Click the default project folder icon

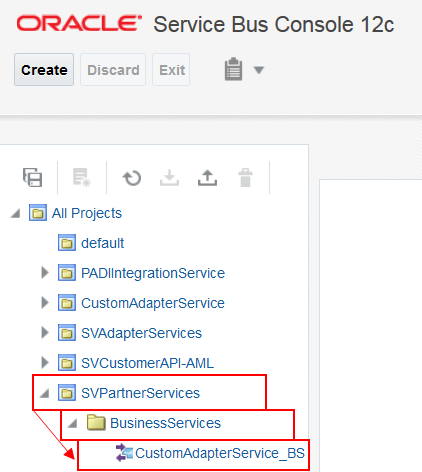(x=67, y=242)
